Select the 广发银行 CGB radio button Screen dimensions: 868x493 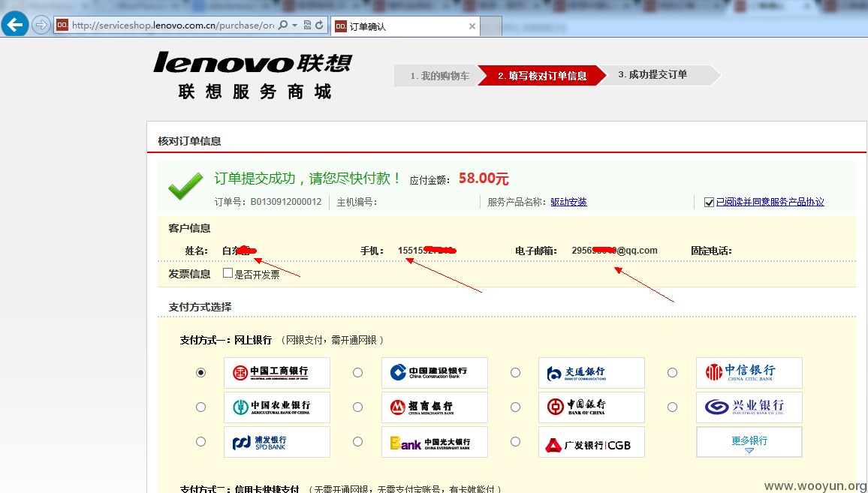click(515, 441)
